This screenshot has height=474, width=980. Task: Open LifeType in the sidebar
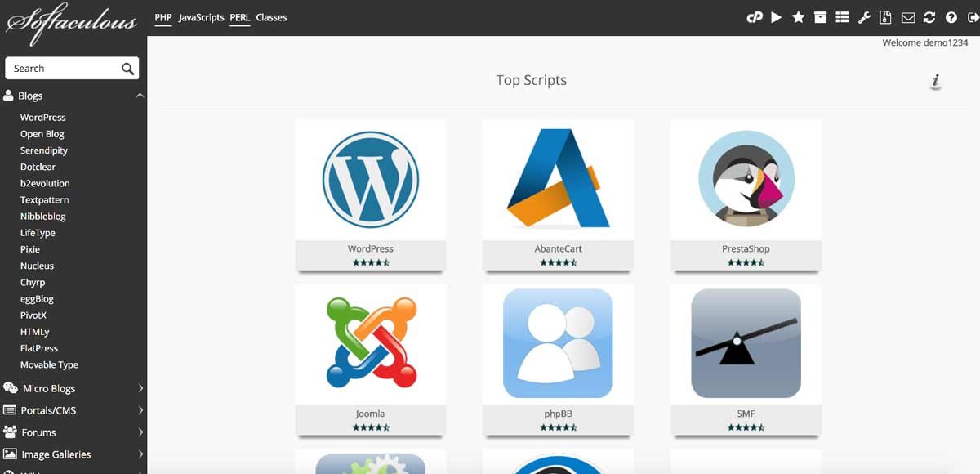tap(38, 233)
